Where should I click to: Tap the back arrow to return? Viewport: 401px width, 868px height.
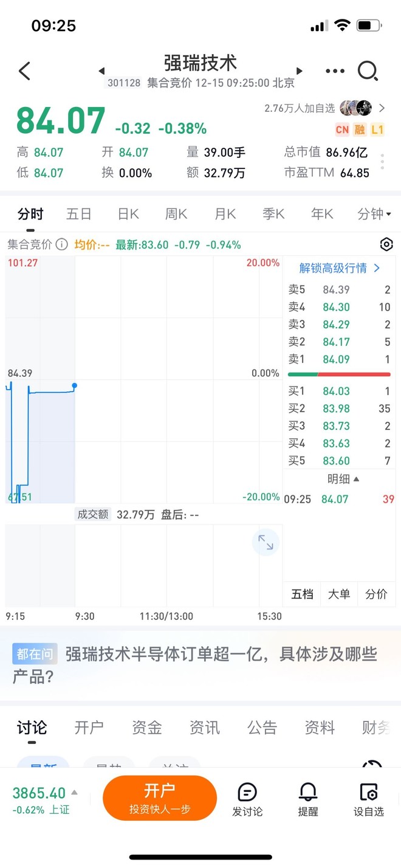click(x=24, y=71)
